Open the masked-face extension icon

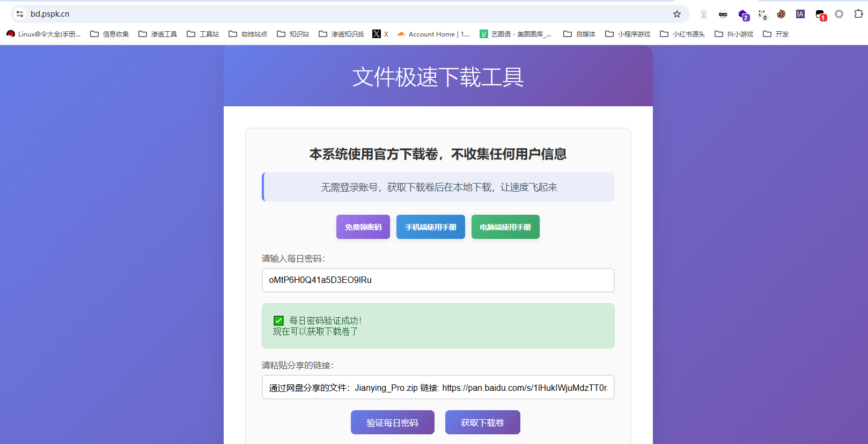(x=723, y=14)
